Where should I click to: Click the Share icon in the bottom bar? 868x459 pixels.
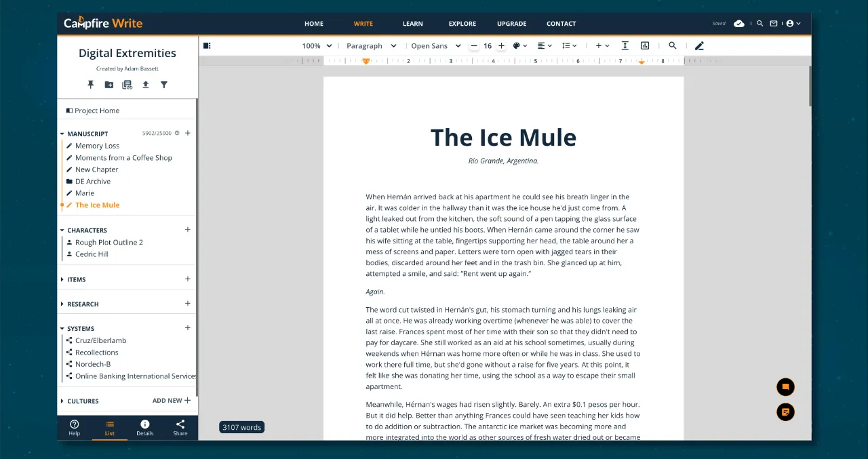click(180, 427)
